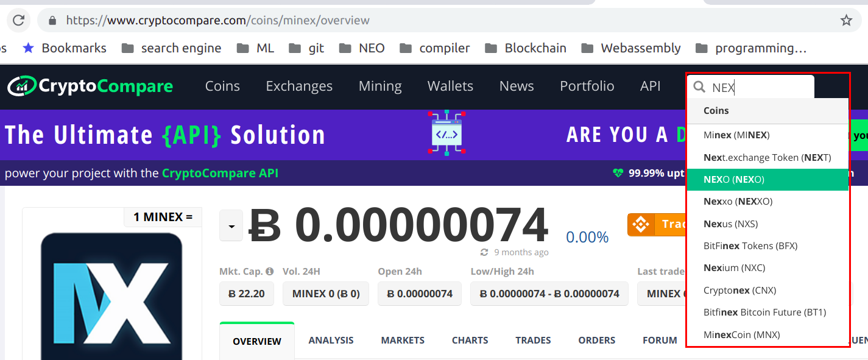This screenshot has height=360, width=868.
Task: Click the orange Trade button
Action: [x=657, y=225]
